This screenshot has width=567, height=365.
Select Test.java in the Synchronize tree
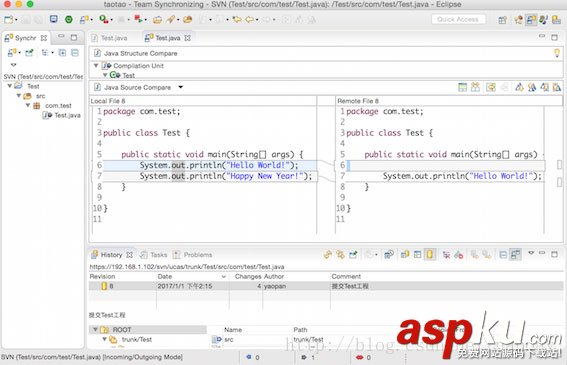click(x=62, y=115)
